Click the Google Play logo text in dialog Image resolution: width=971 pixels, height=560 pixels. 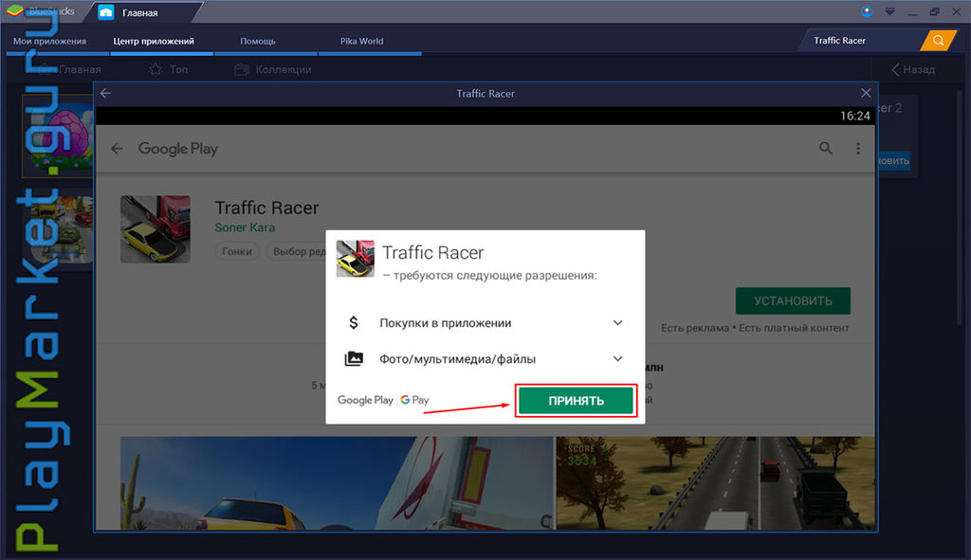[365, 400]
